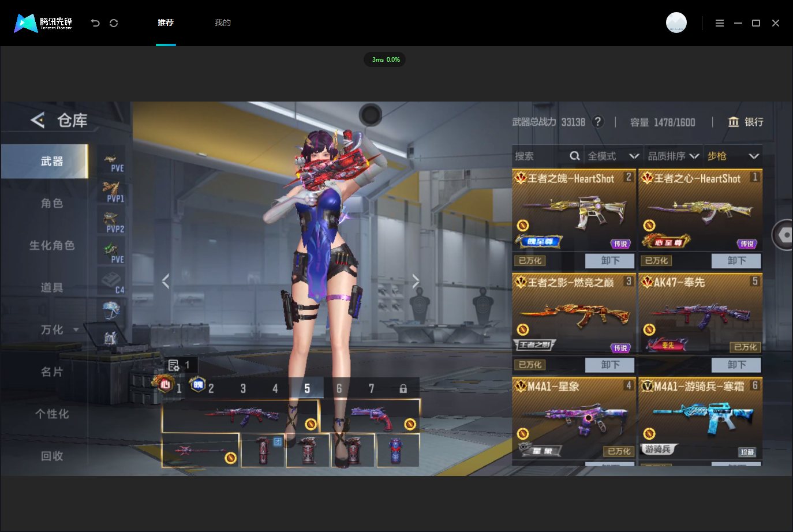Open the M4A1-星象 weapon card
Screen dimensions: 793x532
pos(574,418)
